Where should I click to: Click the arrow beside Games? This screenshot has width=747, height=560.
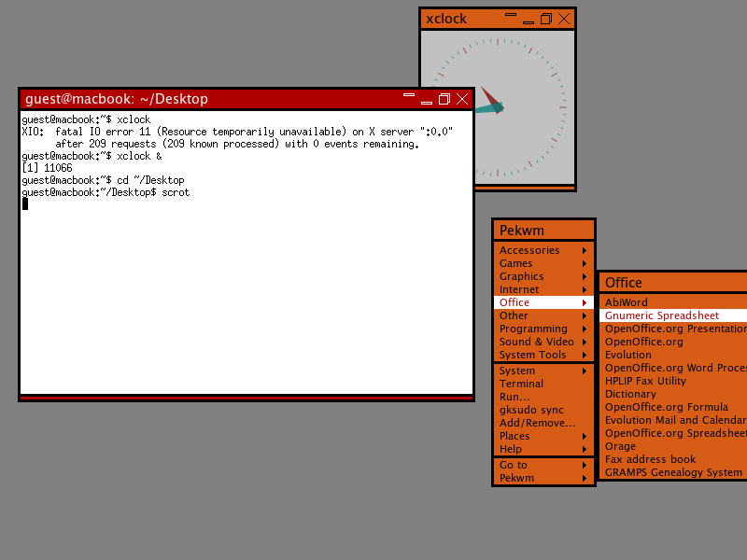click(x=585, y=263)
